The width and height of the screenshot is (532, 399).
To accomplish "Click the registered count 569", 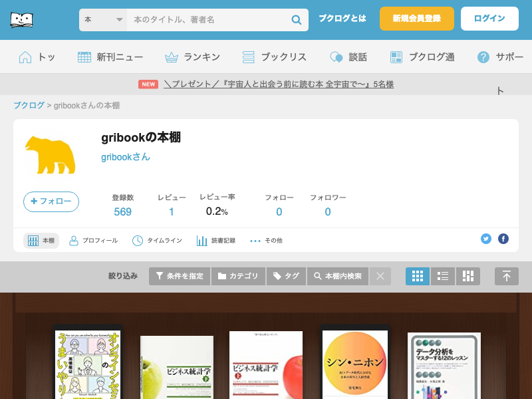I will click(x=122, y=211).
